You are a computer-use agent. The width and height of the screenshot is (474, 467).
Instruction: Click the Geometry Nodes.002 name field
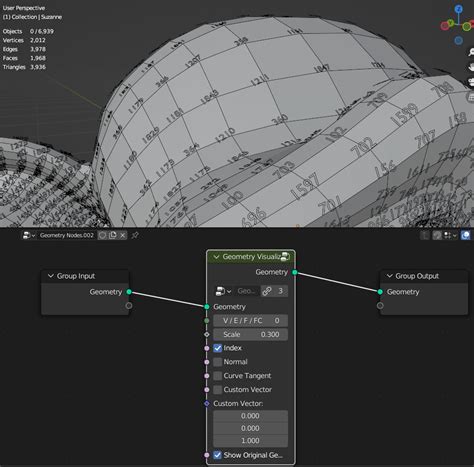67,235
